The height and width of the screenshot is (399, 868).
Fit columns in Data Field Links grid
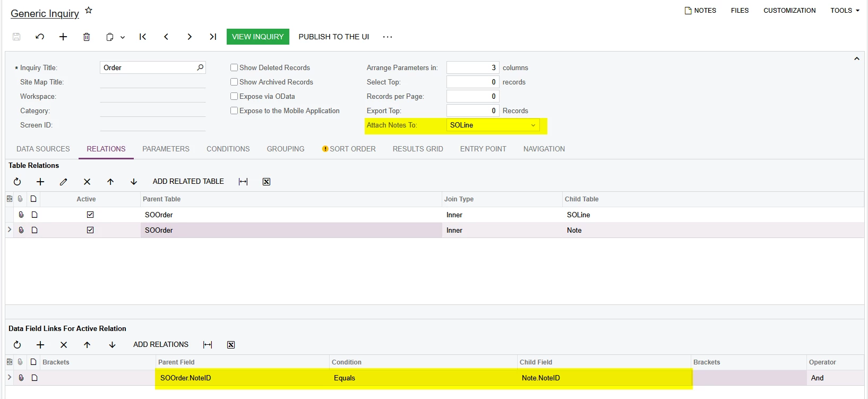tap(208, 345)
